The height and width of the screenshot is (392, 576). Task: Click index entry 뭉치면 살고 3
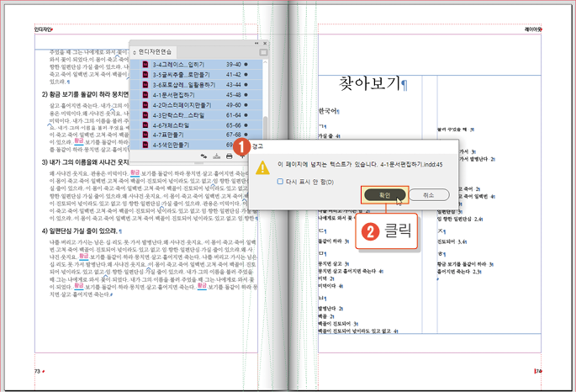coord(333,264)
